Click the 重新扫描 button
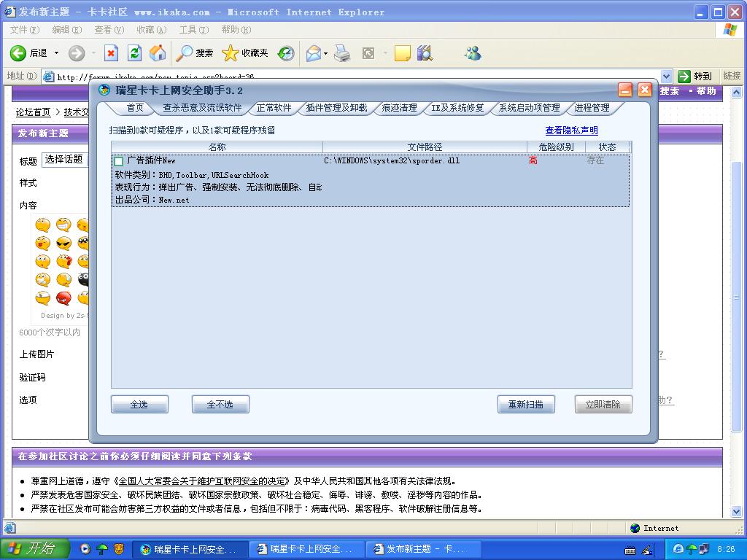The height and width of the screenshot is (560, 747). tap(526, 404)
